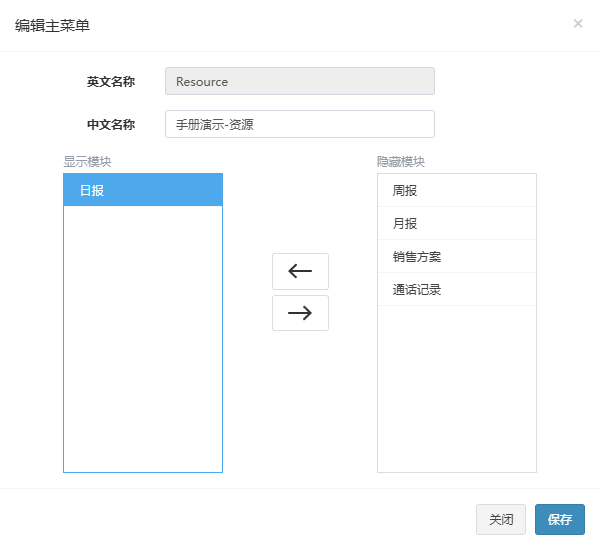600x550 pixels.
Task: Select 通话记录 in the hidden modules
Action: coord(457,289)
